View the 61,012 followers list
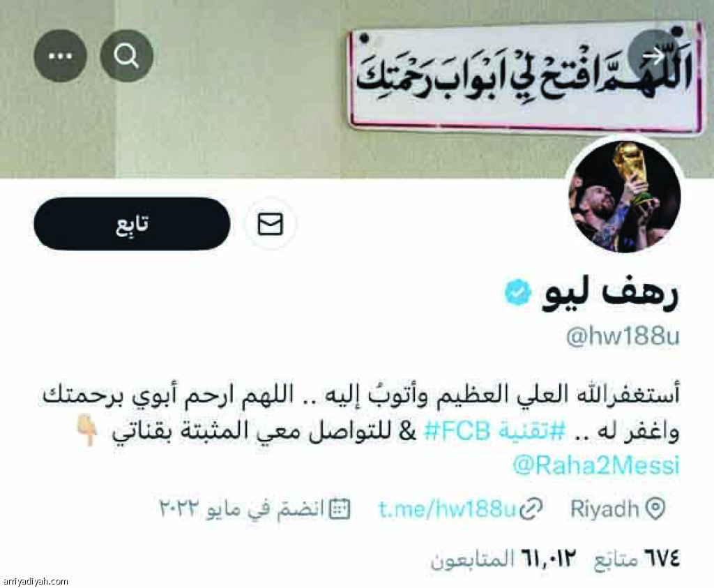Screen dimensions: 714x588 [503, 559]
